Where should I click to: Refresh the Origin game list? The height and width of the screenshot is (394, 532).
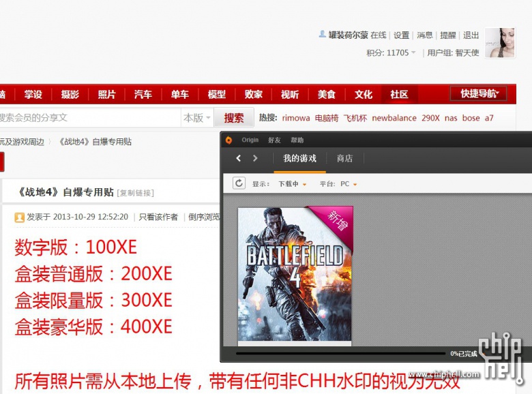[x=239, y=183]
